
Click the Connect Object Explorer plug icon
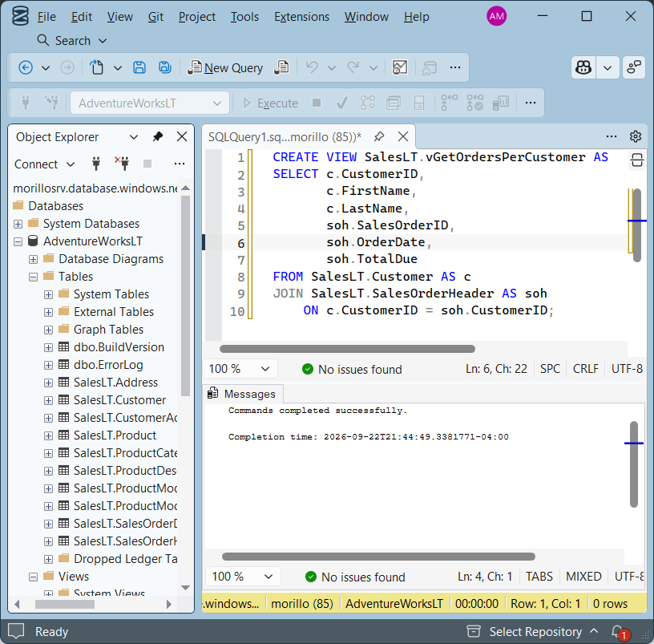96,164
